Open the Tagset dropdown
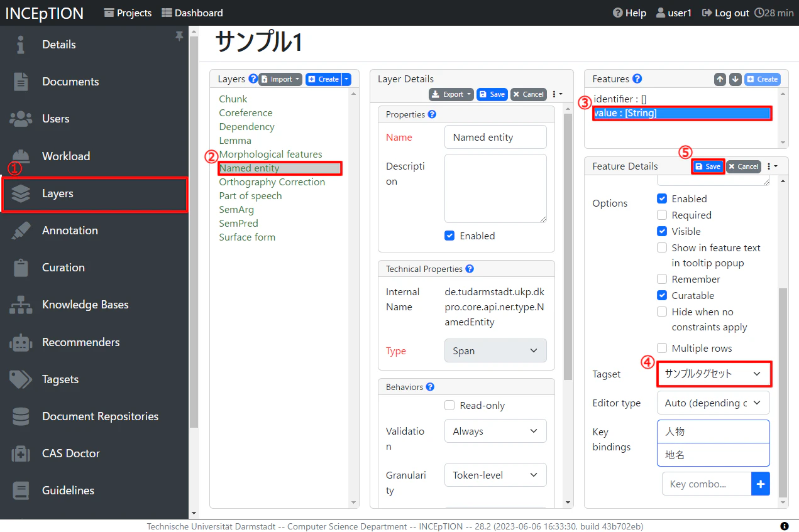Image resolution: width=799 pixels, height=532 pixels. pyautogui.click(x=714, y=374)
